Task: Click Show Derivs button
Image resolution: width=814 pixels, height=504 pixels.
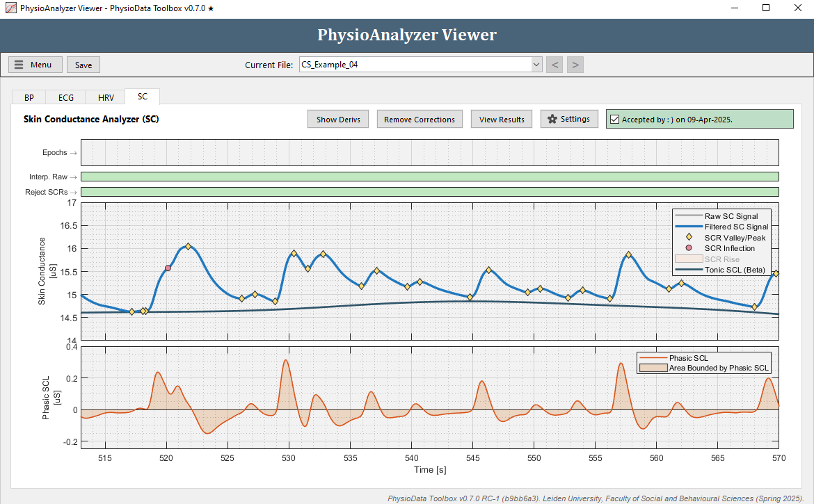Action: tap(338, 120)
